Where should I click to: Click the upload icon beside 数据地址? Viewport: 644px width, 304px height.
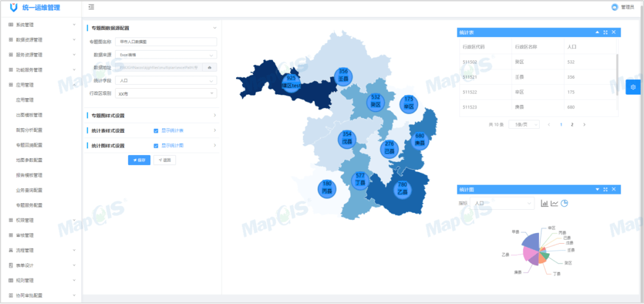pos(210,67)
